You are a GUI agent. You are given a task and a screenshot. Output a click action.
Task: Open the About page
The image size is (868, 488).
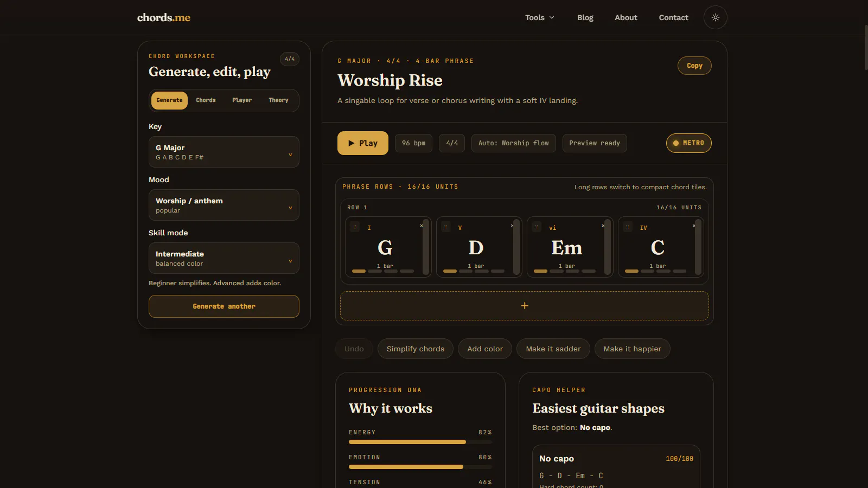(x=626, y=17)
